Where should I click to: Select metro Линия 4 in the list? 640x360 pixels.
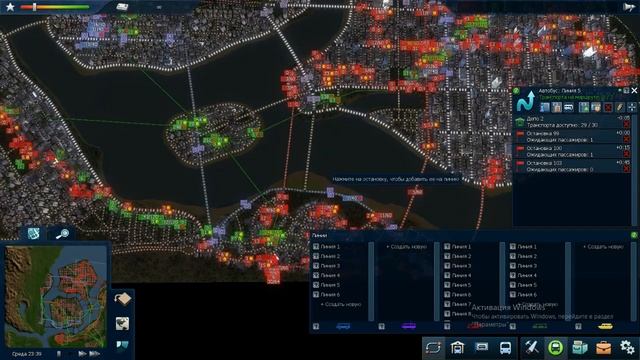pos(527,275)
